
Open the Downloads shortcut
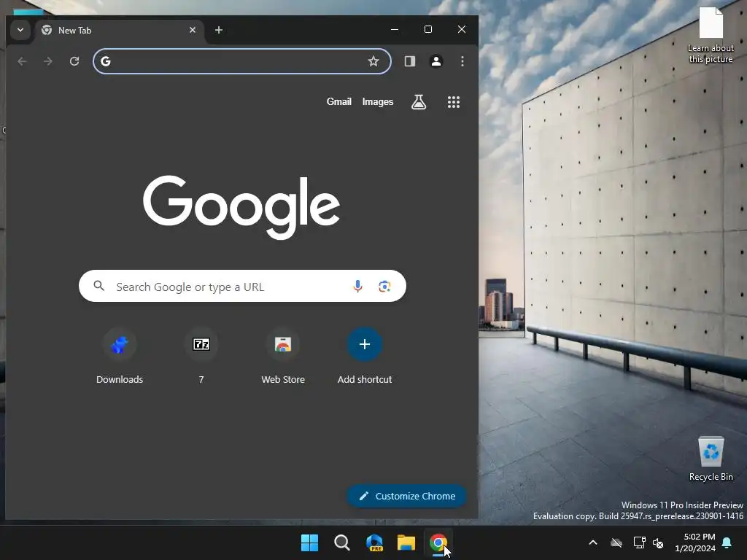[x=120, y=356]
